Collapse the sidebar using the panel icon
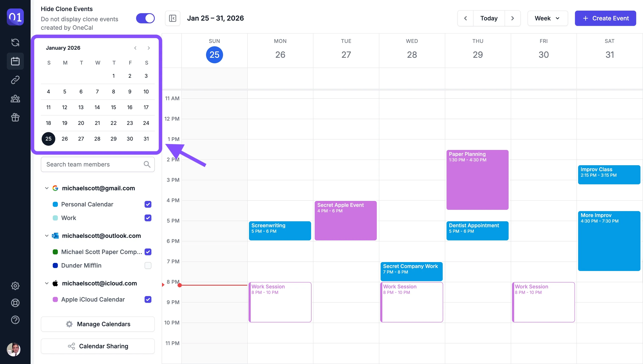The height and width of the screenshot is (364, 643). click(x=172, y=18)
